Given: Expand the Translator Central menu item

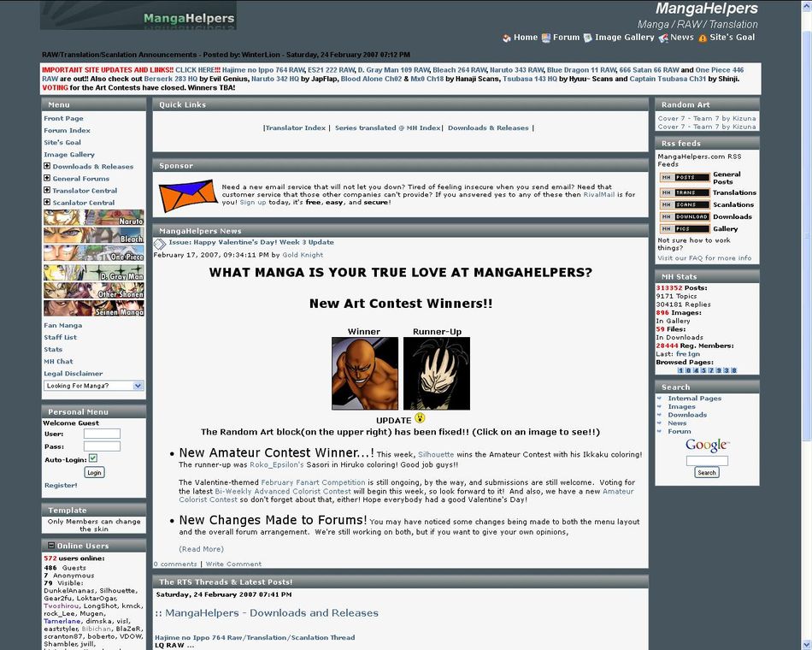Looking at the screenshot, I should tap(47, 190).
